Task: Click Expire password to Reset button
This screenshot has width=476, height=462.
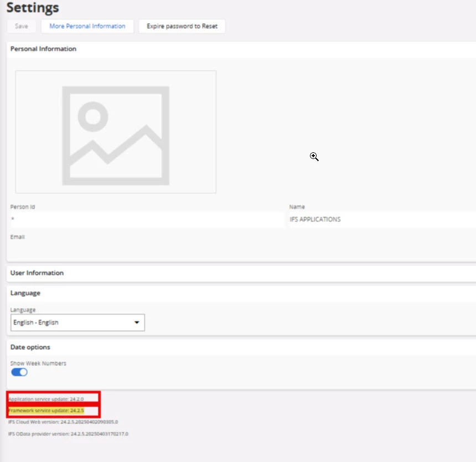Action: point(182,26)
